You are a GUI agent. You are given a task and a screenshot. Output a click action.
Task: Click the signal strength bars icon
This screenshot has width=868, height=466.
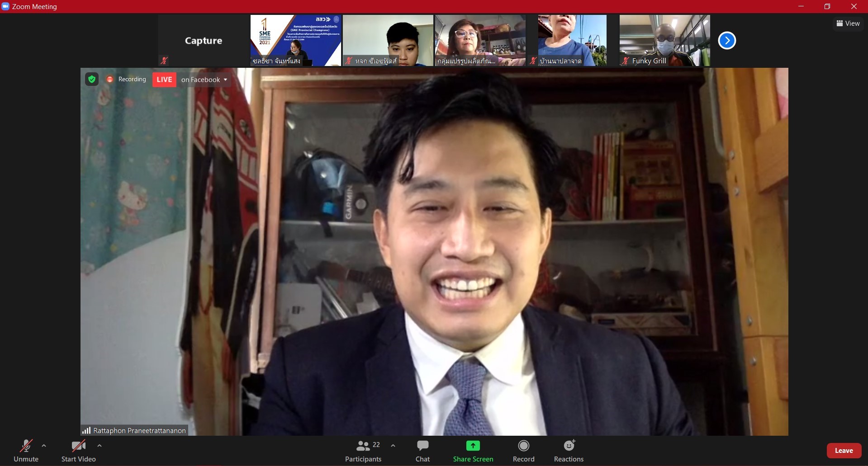coord(86,430)
